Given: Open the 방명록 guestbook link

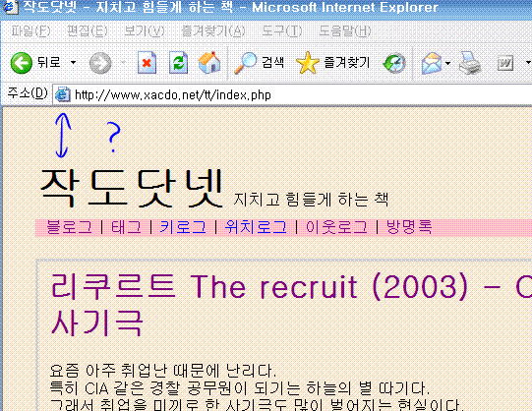Looking at the screenshot, I should pyautogui.click(x=409, y=227).
